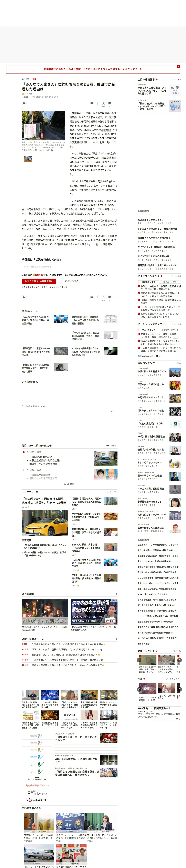
Task: Click the ログインする button
Action: [x=72, y=281]
